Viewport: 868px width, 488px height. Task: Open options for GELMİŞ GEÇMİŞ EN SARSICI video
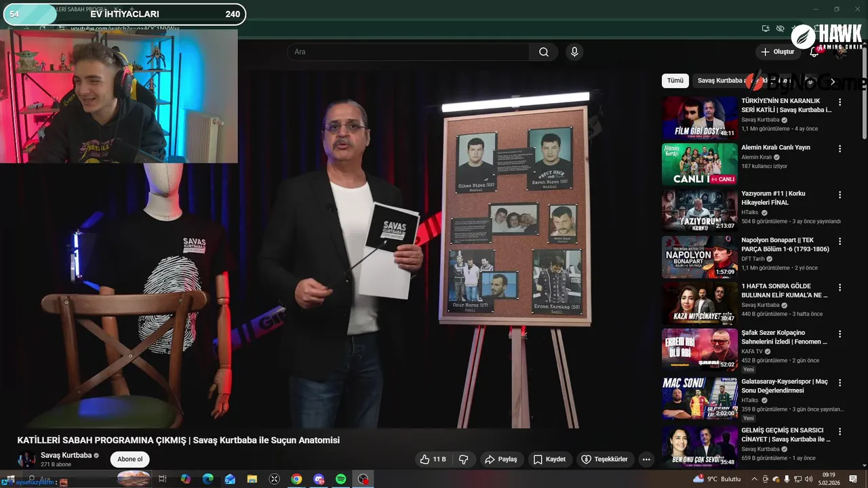(840, 431)
